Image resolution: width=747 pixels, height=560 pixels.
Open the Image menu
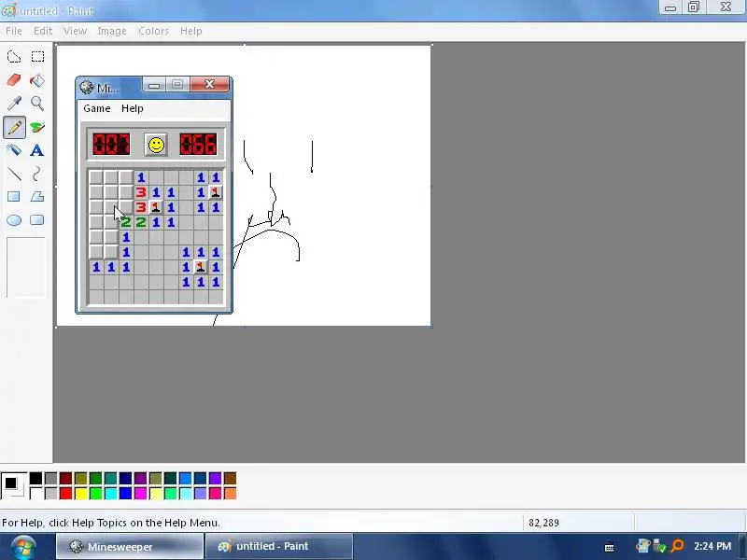tap(111, 31)
